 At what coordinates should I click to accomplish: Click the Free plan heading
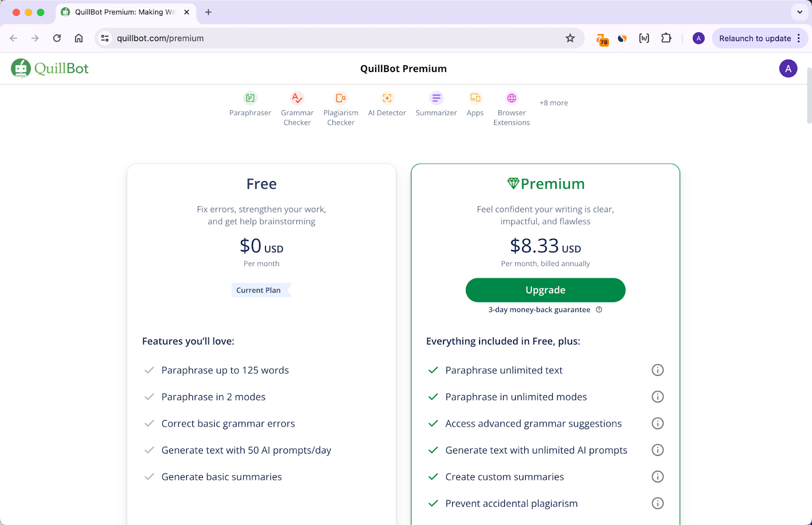[261, 184]
